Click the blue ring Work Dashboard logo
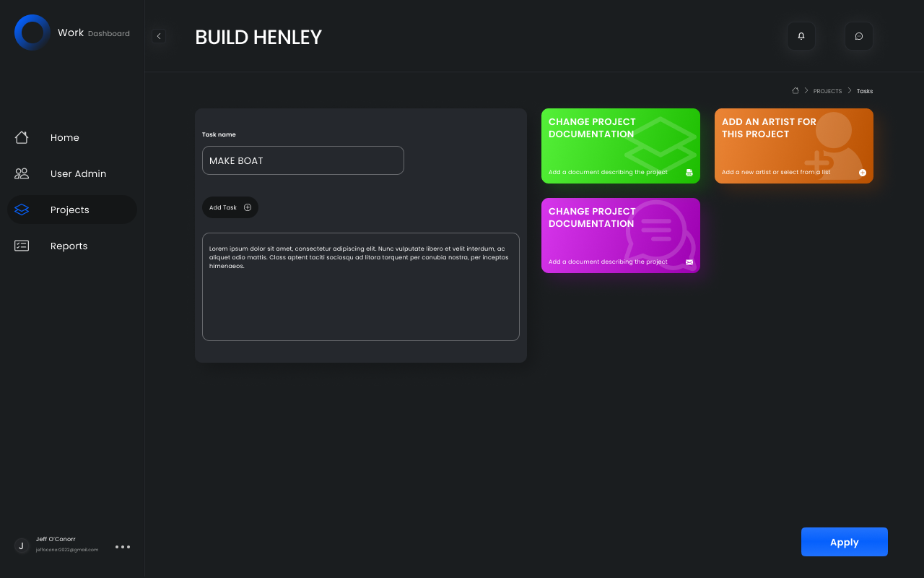Screen dimensions: 924x578 coord(32,33)
